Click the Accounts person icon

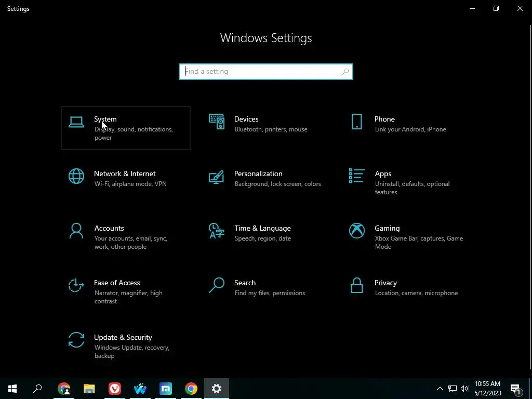(76, 231)
